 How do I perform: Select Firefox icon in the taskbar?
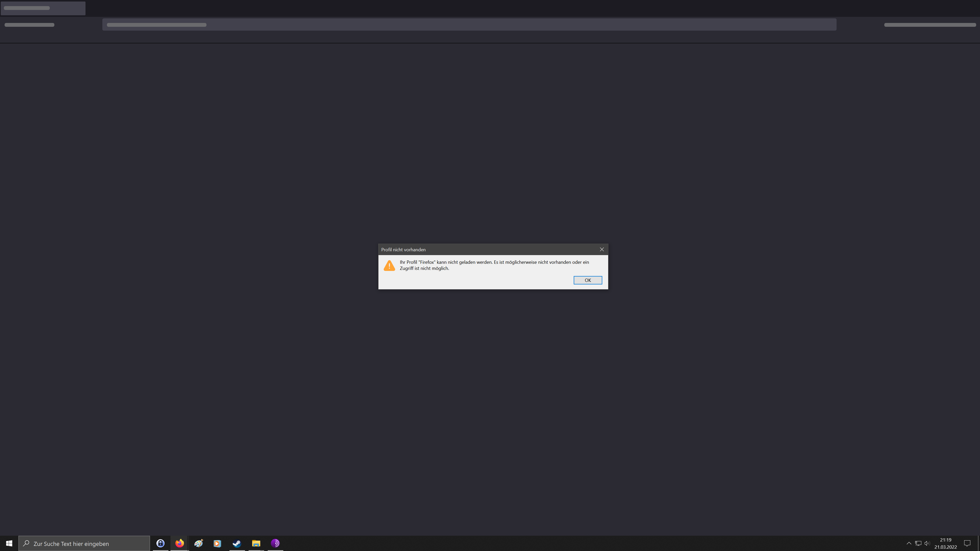pos(180,543)
